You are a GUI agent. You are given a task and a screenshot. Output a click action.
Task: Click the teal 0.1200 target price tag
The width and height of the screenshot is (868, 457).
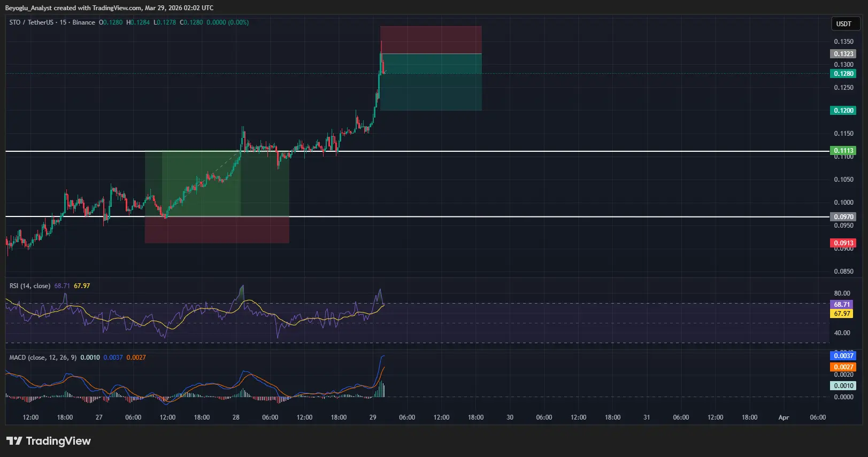click(843, 111)
